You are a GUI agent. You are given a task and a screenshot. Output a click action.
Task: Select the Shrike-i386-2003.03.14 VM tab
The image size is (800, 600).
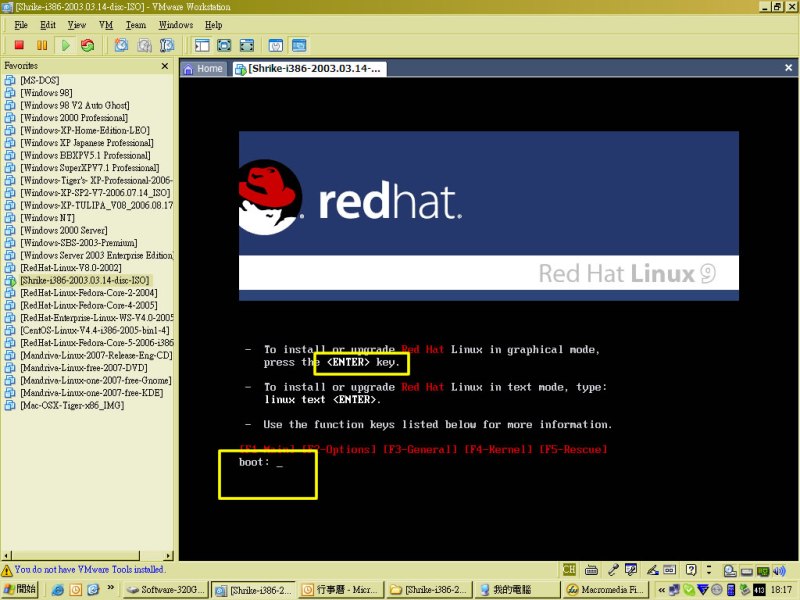pyautogui.click(x=309, y=69)
